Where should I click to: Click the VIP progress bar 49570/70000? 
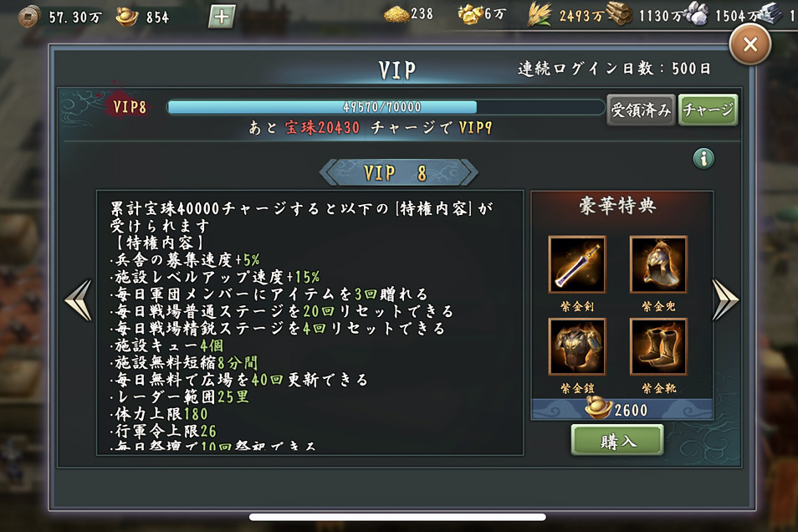[386, 107]
